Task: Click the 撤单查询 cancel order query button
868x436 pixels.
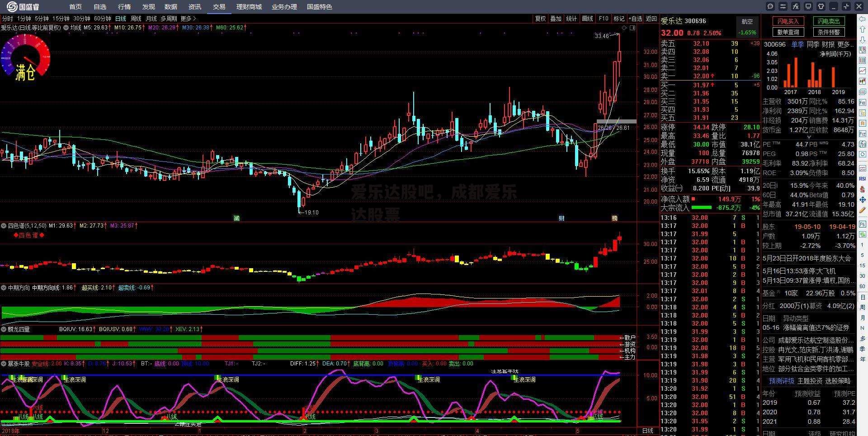Action: [x=788, y=32]
